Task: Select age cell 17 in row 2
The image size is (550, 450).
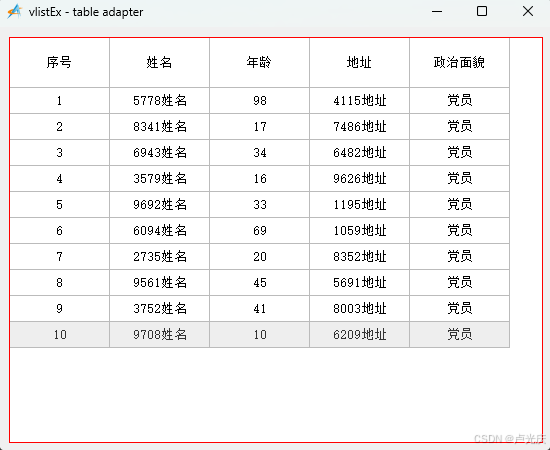Action: coord(260,127)
